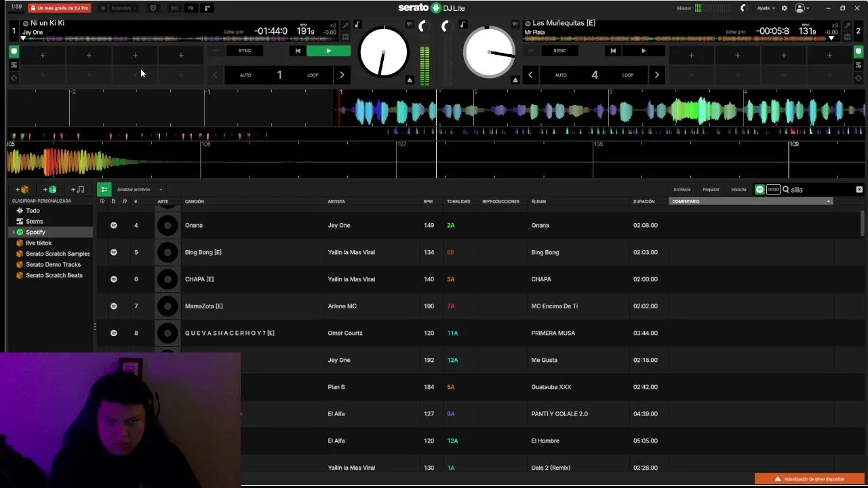The image size is (868, 488).
Task: Open Editar grid on deck 1
Action: 233,32
